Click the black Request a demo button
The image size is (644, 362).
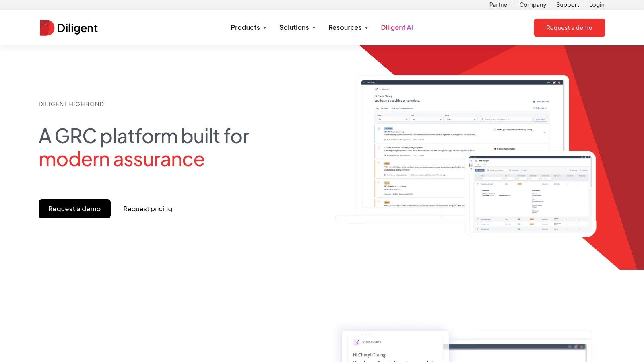pyautogui.click(x=74, y=209)
